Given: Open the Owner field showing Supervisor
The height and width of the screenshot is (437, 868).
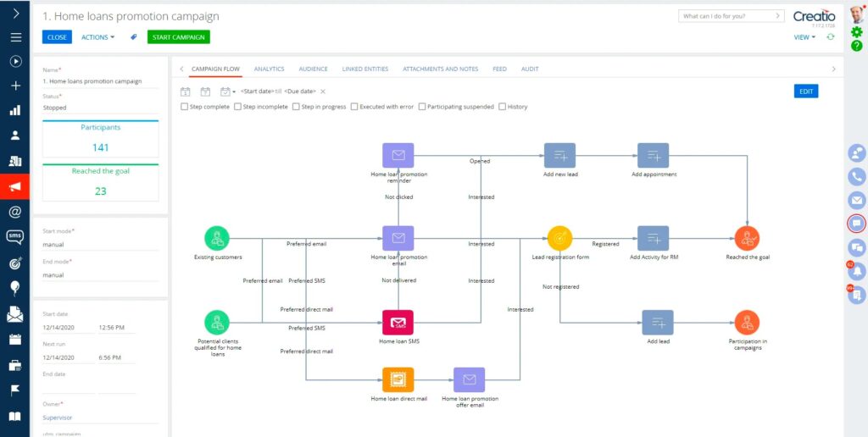Looking at the screenshot, I should tap(101, 418).
